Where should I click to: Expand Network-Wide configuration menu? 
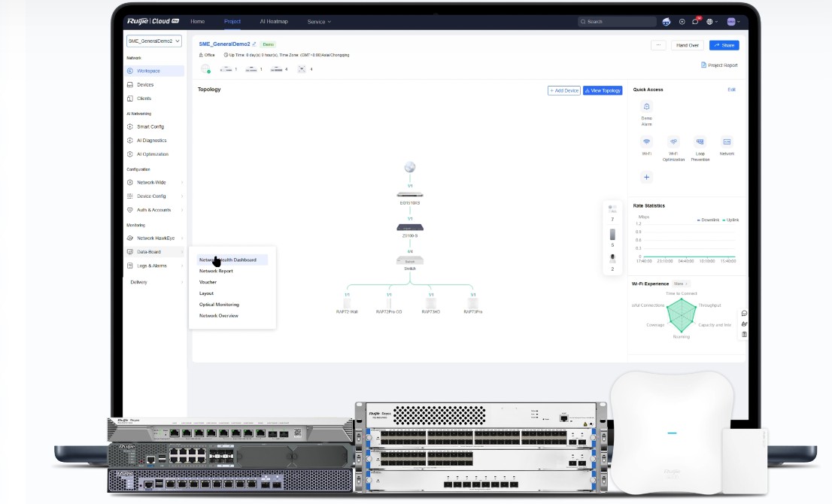pos(154,183)
